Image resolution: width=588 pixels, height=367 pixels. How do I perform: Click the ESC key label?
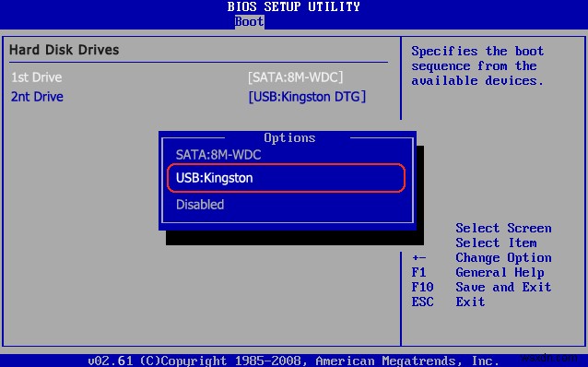[422, 302]
